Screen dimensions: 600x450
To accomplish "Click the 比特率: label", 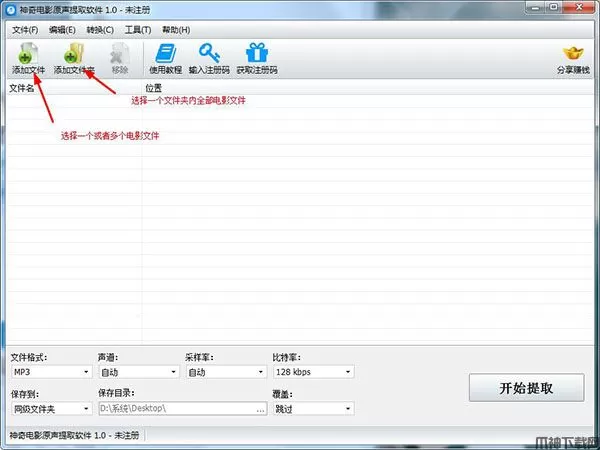I will [286, 357].
